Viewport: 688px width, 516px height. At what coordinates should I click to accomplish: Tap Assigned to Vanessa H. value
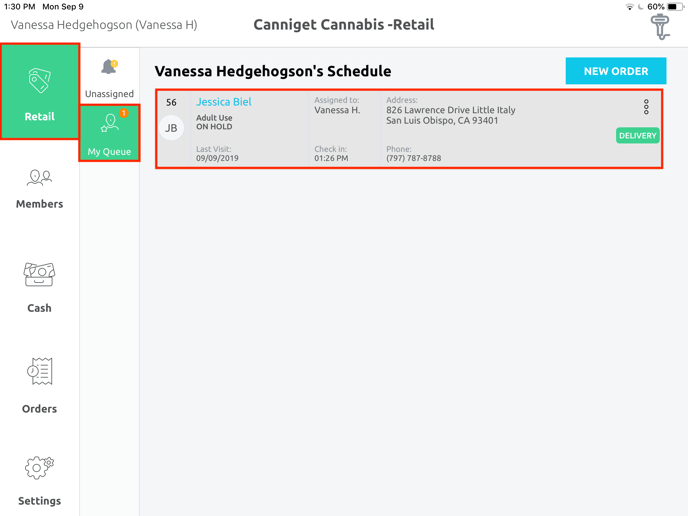point(337,110)
